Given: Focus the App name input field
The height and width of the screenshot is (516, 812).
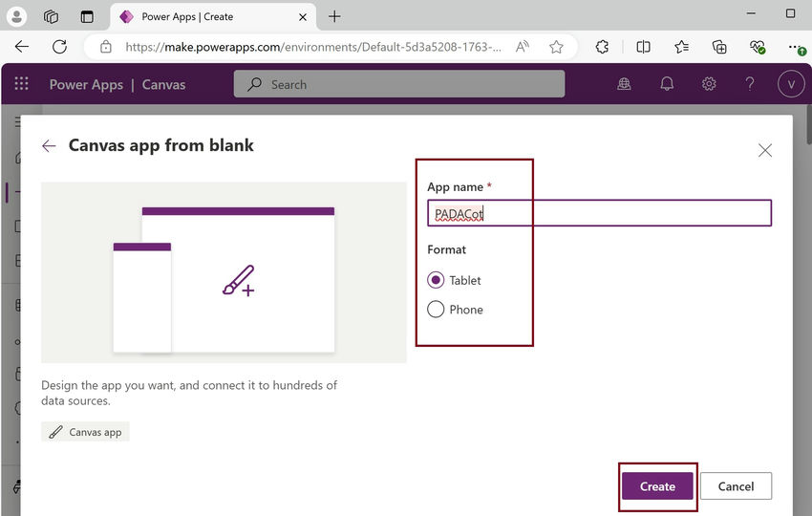Looking at the screenshot, I should [x=599, y=213].
